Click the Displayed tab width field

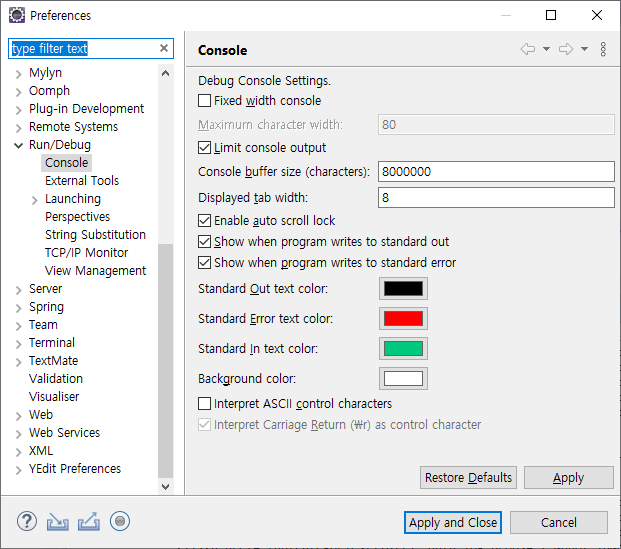[x=496, y=197]
